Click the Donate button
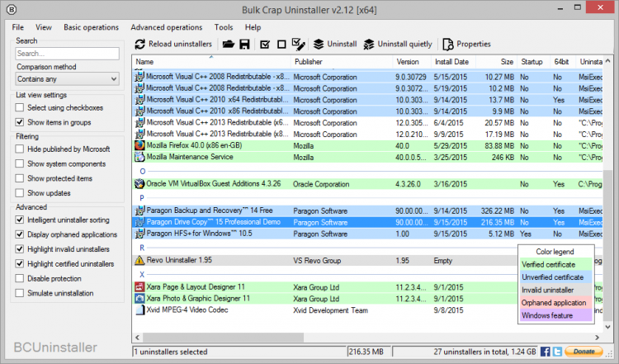The width and height of the screenshot is (619, 364). tap(584, 352)
